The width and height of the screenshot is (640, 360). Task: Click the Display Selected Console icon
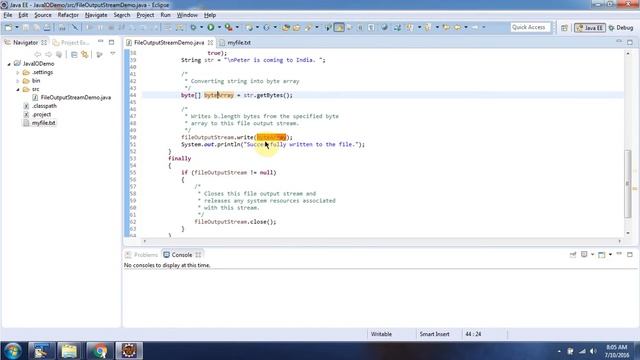[584, 255]
